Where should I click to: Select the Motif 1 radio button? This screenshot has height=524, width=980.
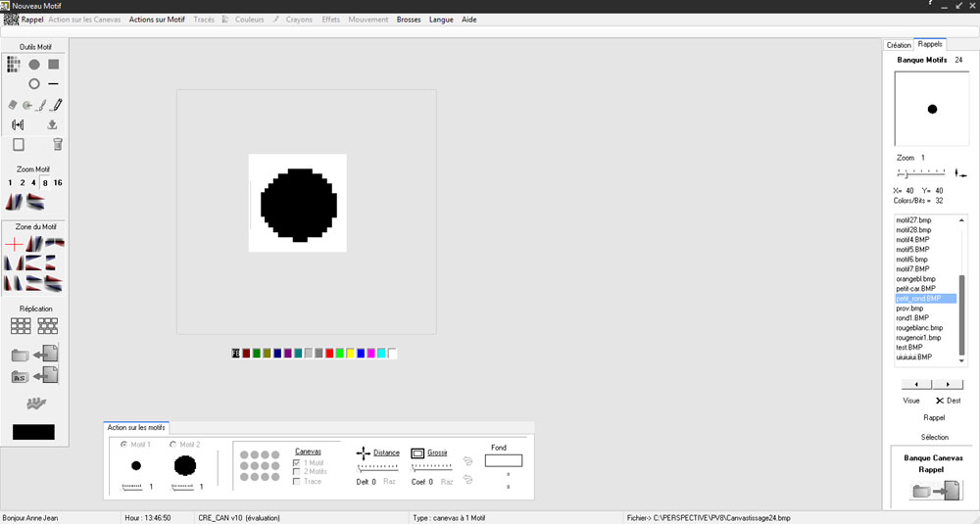coord(123,445)
